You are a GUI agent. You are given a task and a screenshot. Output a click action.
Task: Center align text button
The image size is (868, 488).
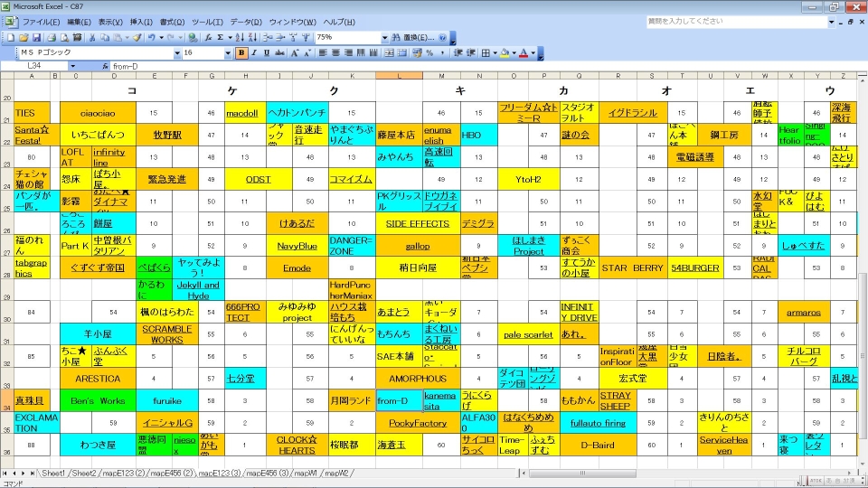click(x=335, y=53)
